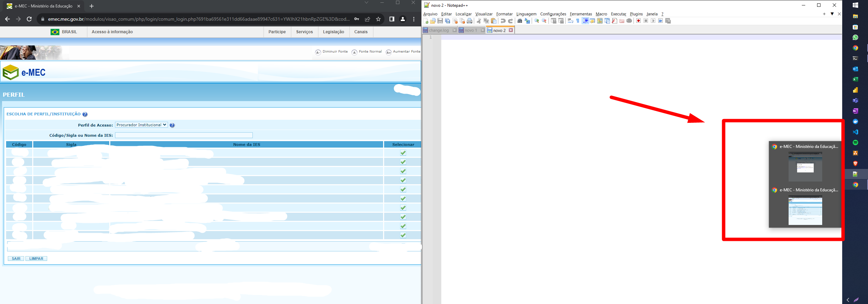
Task: Open the Find and Replace icon
Action: pyautogui.click(x=527, y=21)
